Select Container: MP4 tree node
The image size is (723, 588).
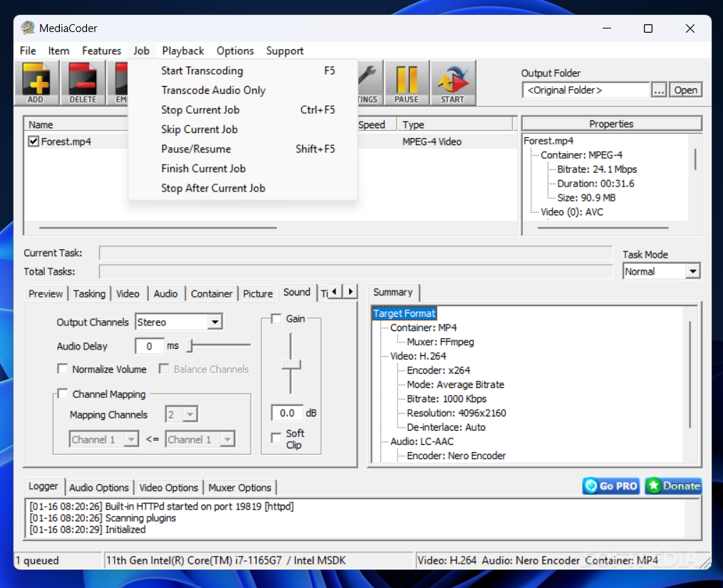point(423,327)
